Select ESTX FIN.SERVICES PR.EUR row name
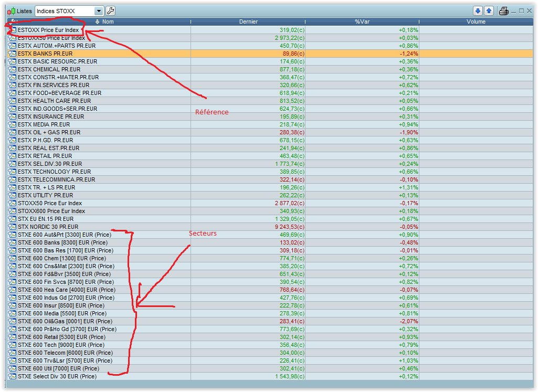This screenshot has width=538, height=392. [54, 85]
